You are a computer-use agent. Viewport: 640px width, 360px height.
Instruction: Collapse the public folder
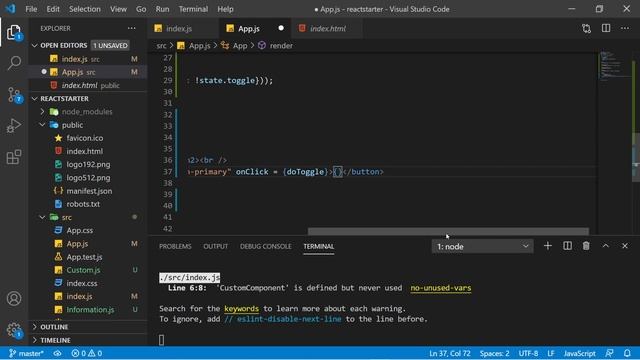(88, 125)
